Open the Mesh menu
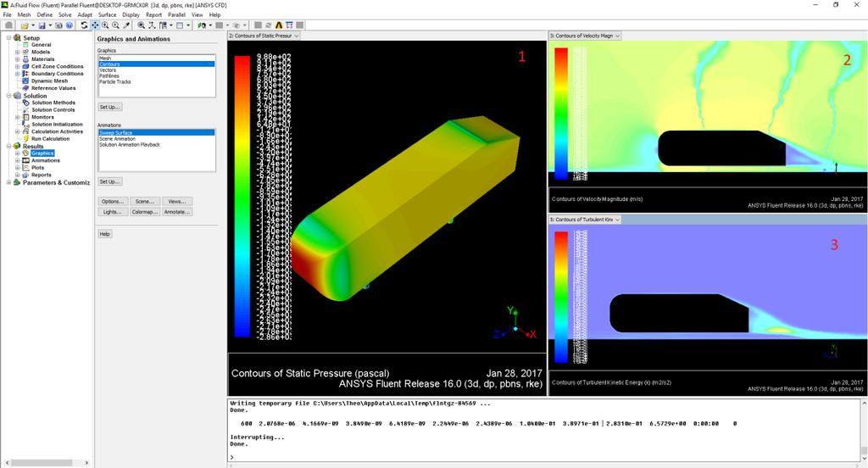The width and height of the screenshot is (868, 468). (x=24, y=15)
